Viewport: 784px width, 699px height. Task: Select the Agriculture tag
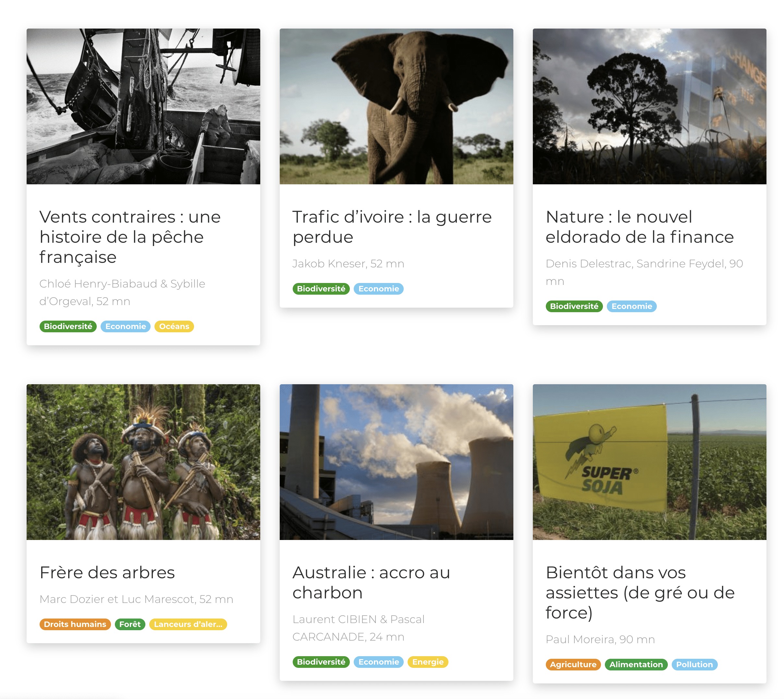pos(573,665)
